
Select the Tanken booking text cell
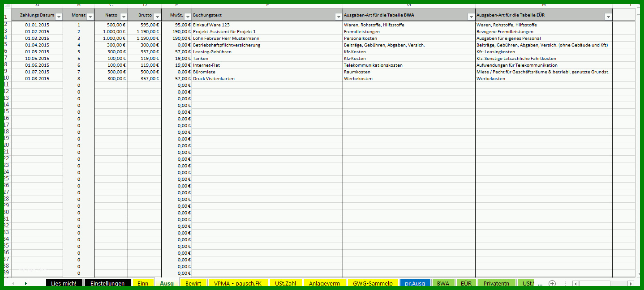click(267, 59)
